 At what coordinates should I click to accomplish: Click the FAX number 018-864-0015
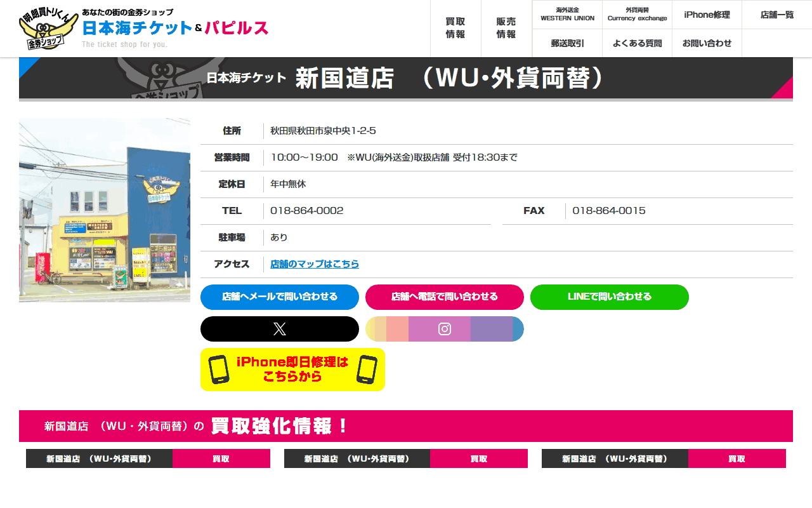click(609, 211)
